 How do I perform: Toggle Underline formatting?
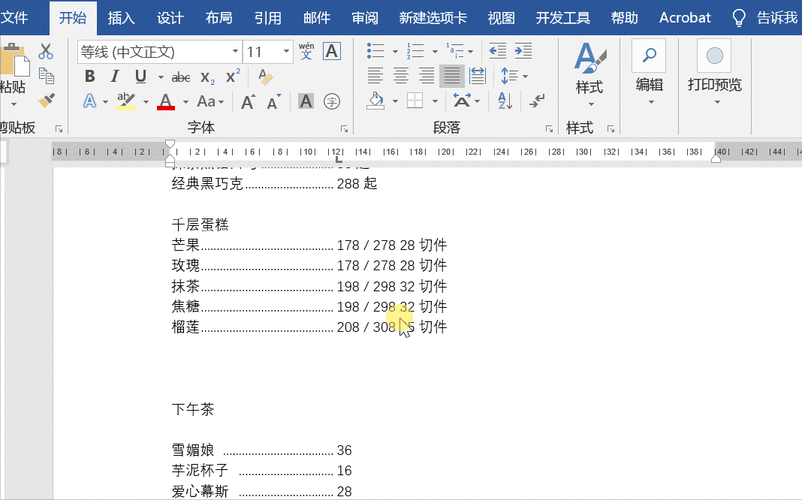click(140, 77)
